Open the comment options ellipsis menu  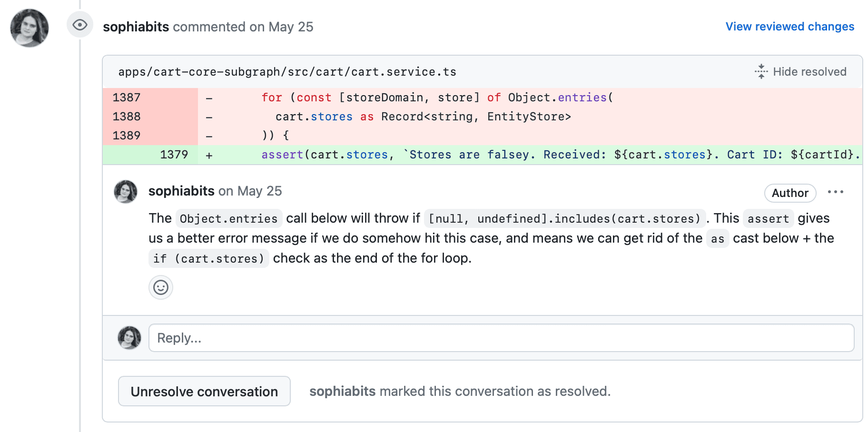click(835, 192)
